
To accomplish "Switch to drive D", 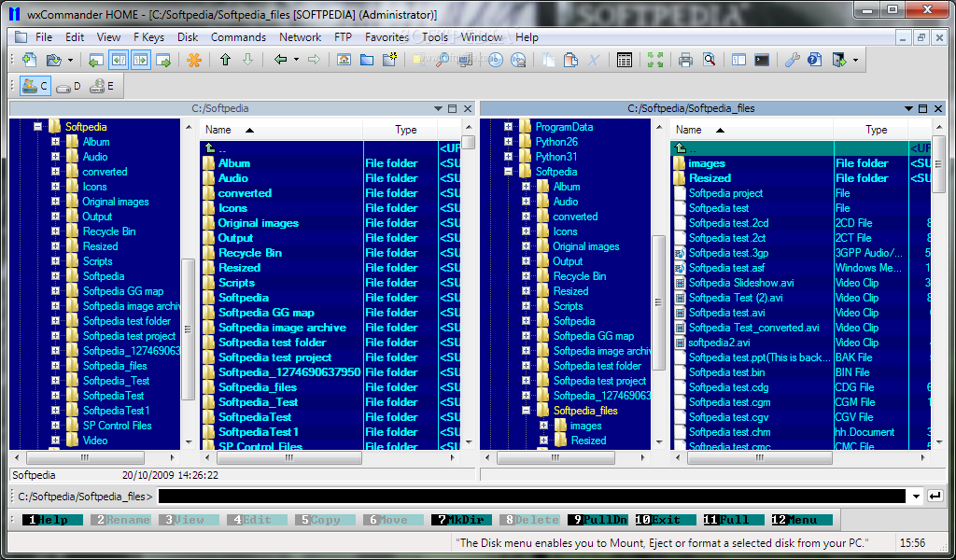I will point(68,87).
